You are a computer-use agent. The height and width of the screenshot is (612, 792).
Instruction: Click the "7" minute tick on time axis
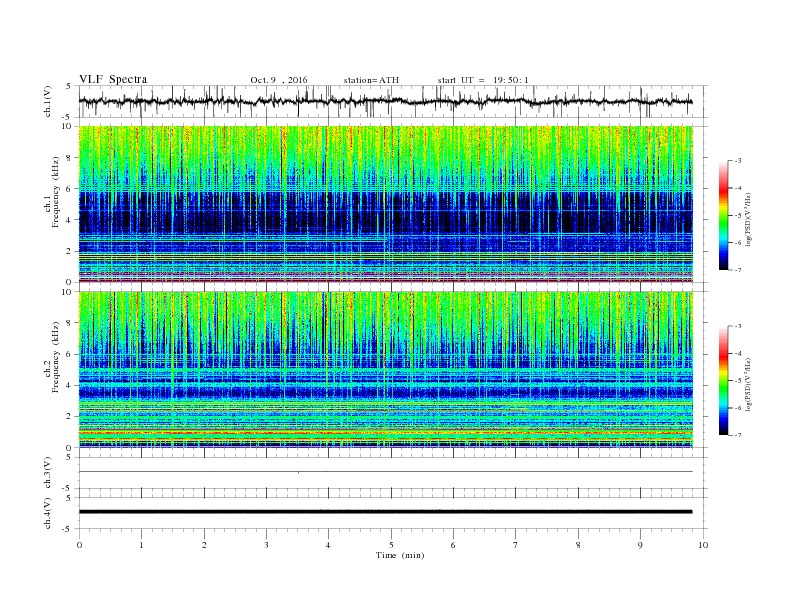pyautogui.click(x=516, y=545)
